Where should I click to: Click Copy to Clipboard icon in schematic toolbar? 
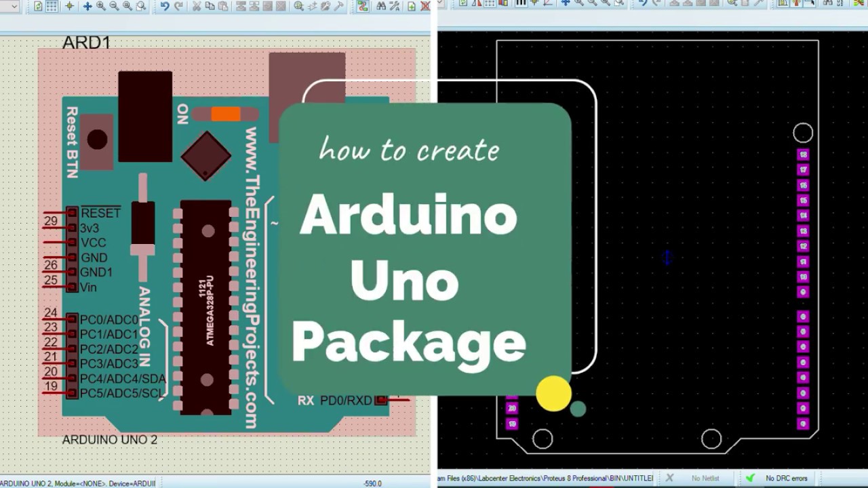pos(210,6)
